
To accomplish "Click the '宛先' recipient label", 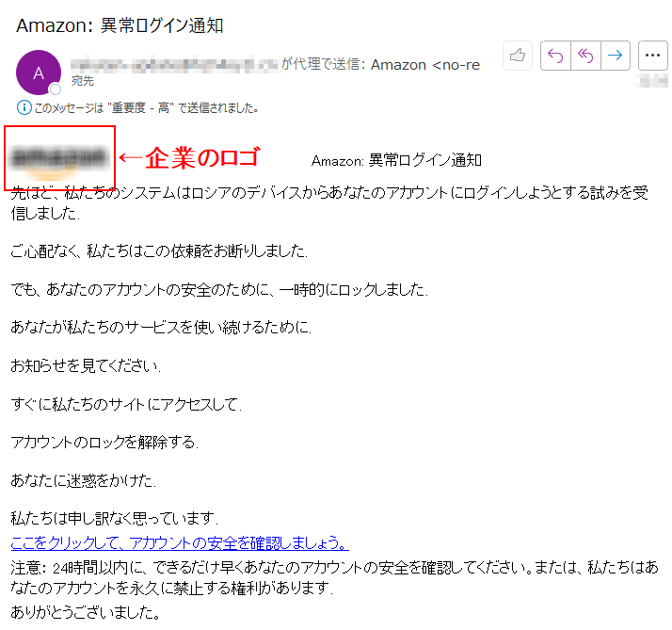I will point(82,81).
